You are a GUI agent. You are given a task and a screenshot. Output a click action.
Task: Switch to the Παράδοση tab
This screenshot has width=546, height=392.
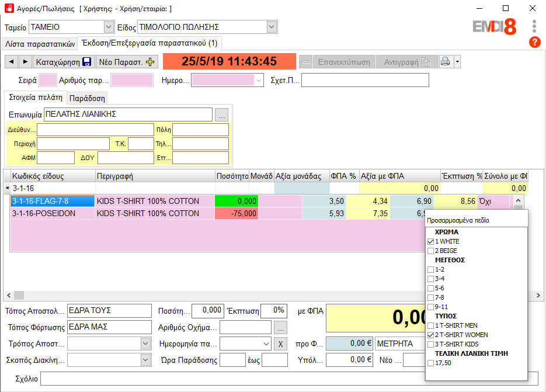point(87,98)
